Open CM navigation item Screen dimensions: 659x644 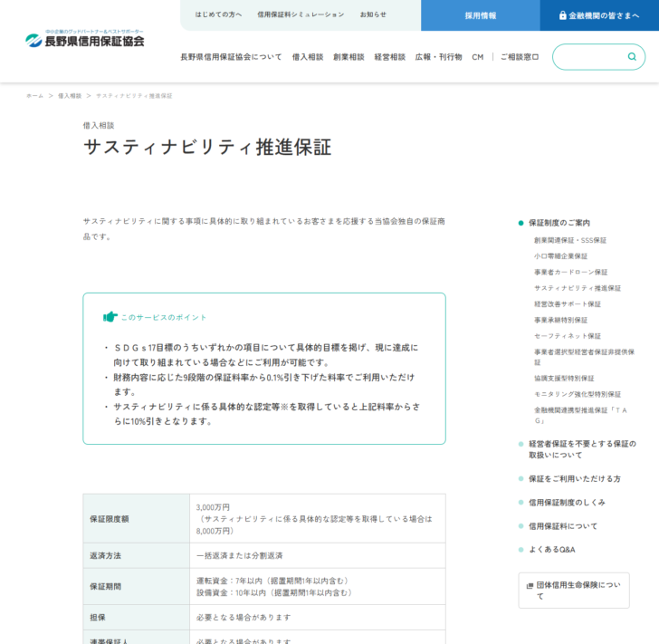click(477, 57)
